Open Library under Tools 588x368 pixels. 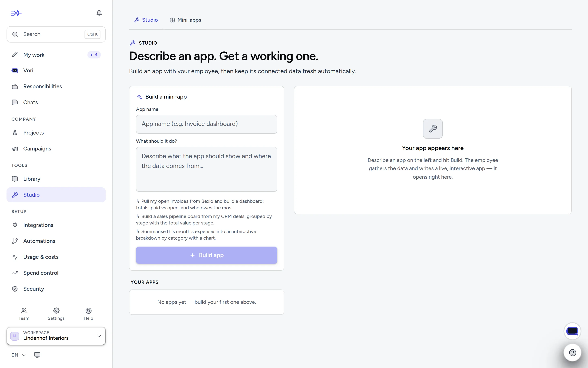tap(56, 179)
